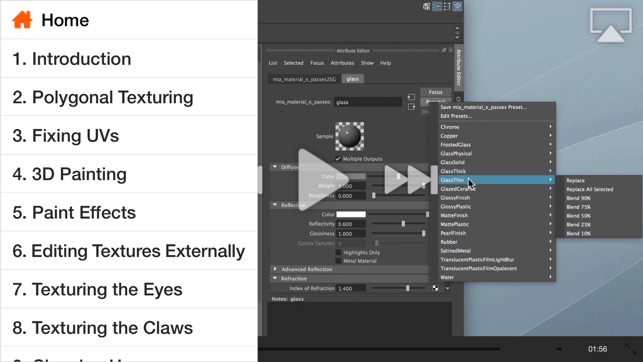This screenshot has width=643, height=362.
Task: Open the Selected menu in Attribute Editor
Action: [294, 63]
